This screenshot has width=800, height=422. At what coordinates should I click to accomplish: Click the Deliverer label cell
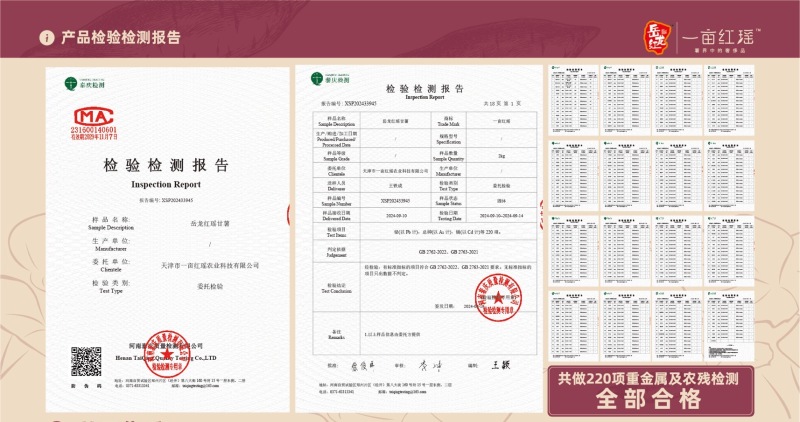click(336, 185)
